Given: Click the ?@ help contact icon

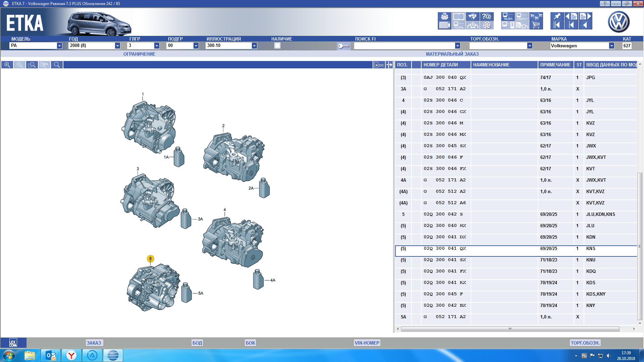Looking at the screenshot, I should [x=487, y=16].
